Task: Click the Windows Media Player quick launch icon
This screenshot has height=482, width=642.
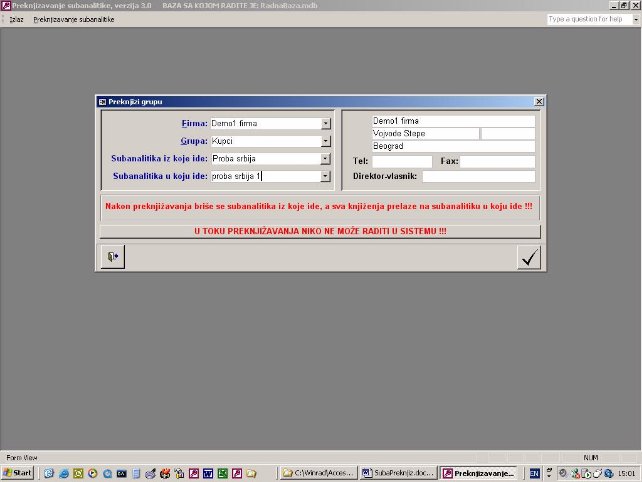Action: point(92,473)
